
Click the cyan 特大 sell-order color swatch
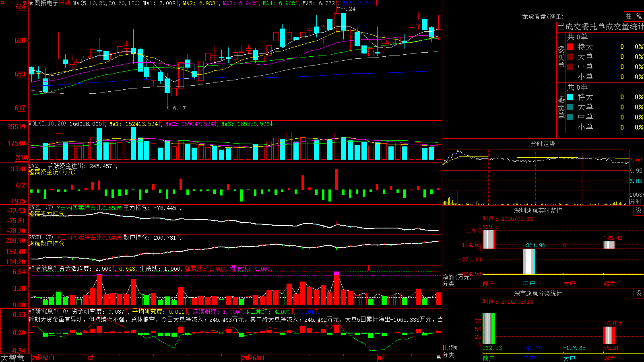[x=570, y=97]
